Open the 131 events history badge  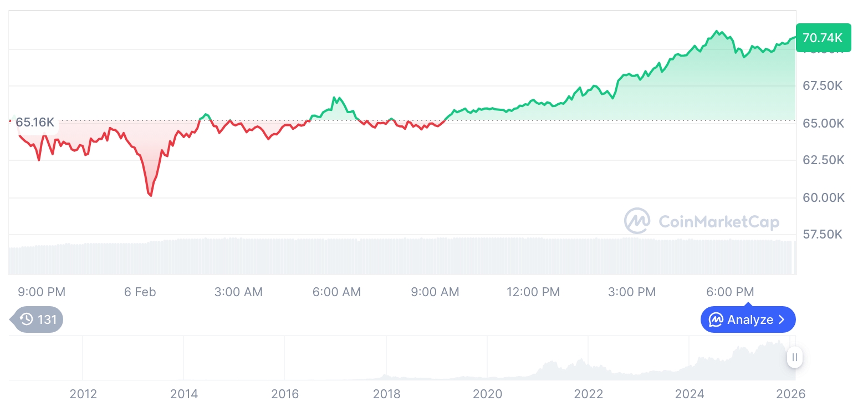point(38,319)
